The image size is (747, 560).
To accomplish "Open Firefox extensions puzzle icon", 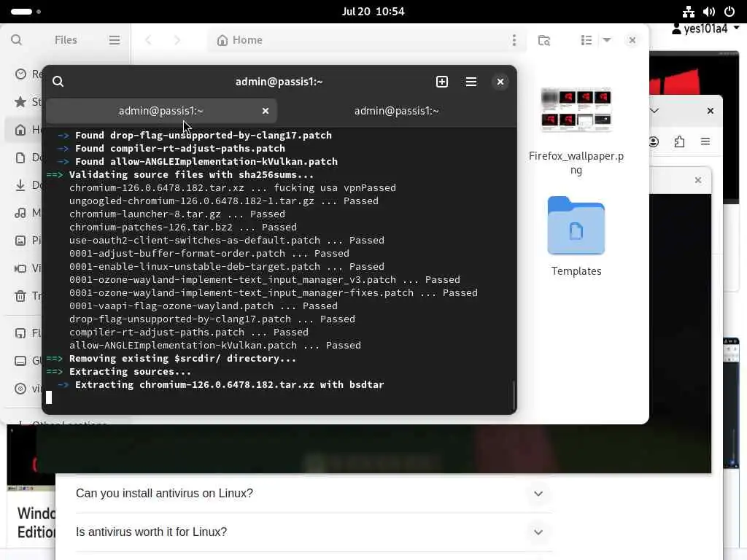I will (679, 141).
